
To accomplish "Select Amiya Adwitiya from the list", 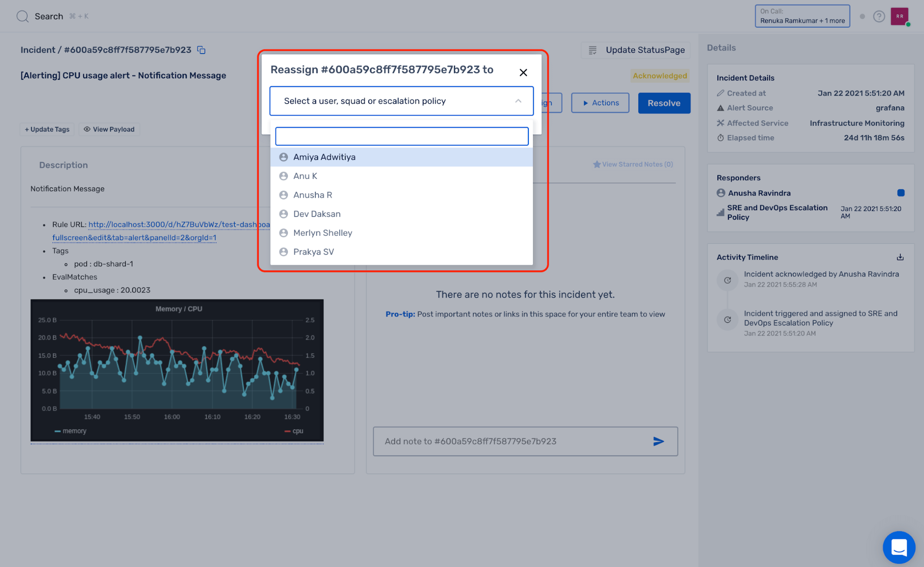I will click(324, 157).
